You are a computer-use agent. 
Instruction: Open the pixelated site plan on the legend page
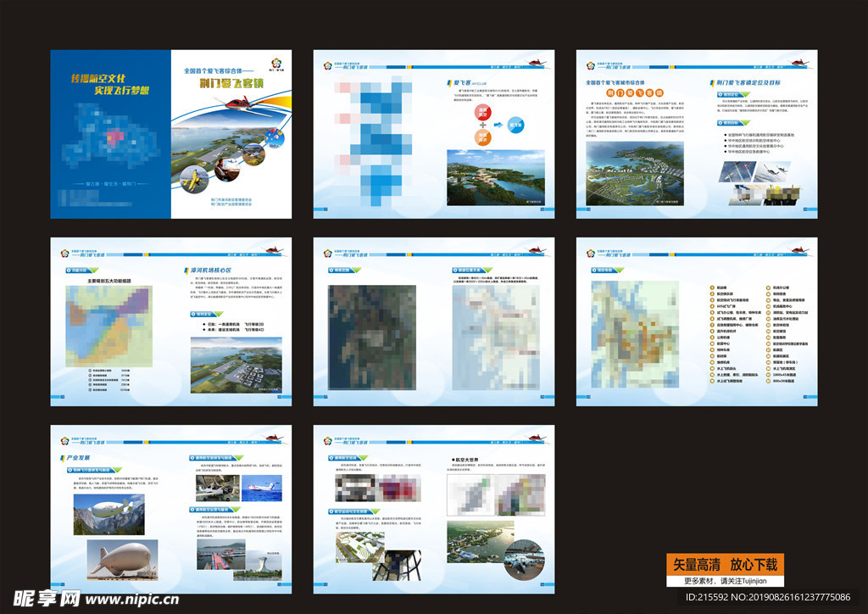(635, 334)
